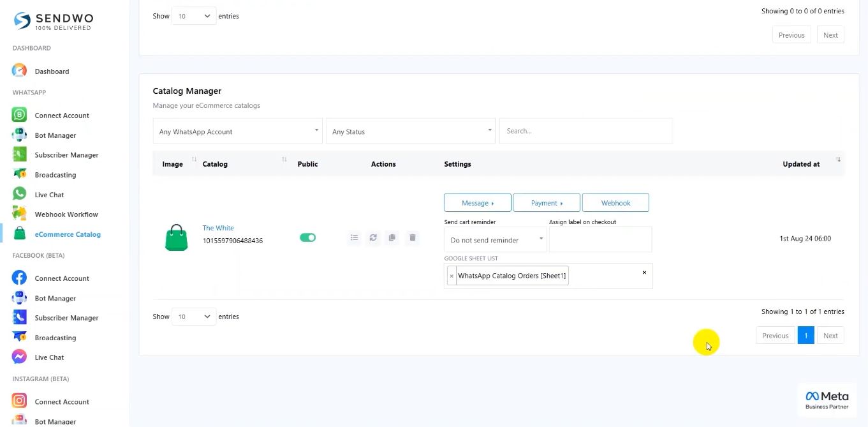Open the Any WhatsApp Account dropdown
868x427 pixels.
coord(237,131)
